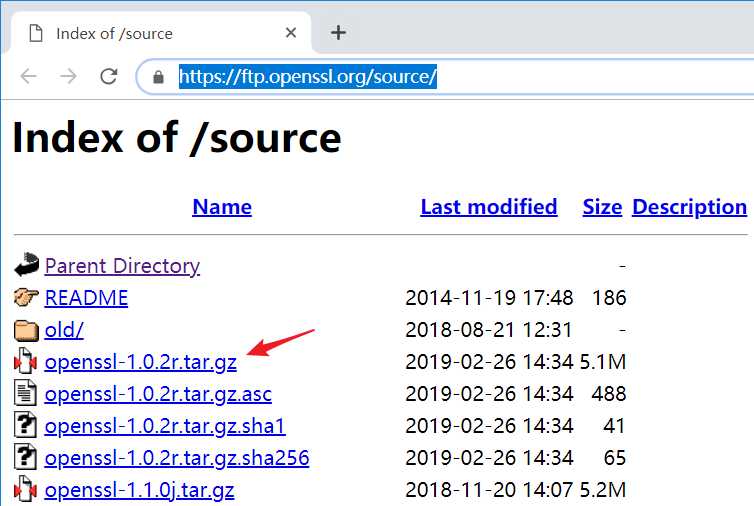
Task: Click the README pointing hand icon
Action: [x=26, y=297]
